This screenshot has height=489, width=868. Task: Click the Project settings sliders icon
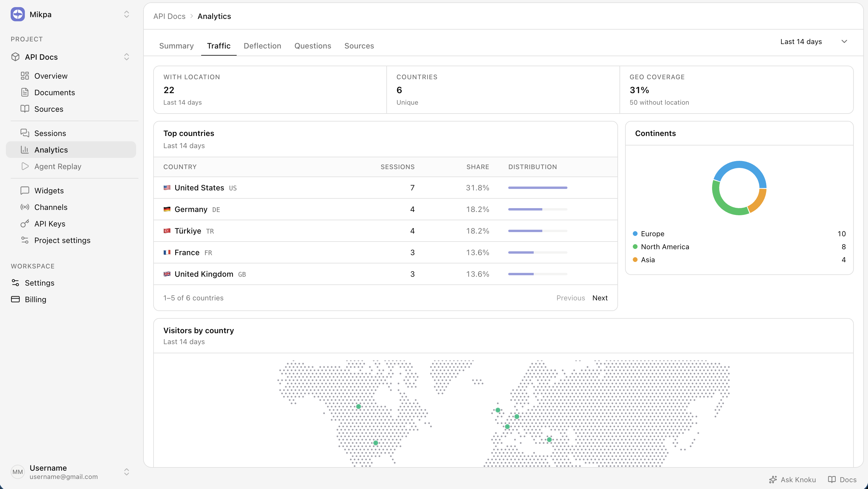[x=25, y=240]
